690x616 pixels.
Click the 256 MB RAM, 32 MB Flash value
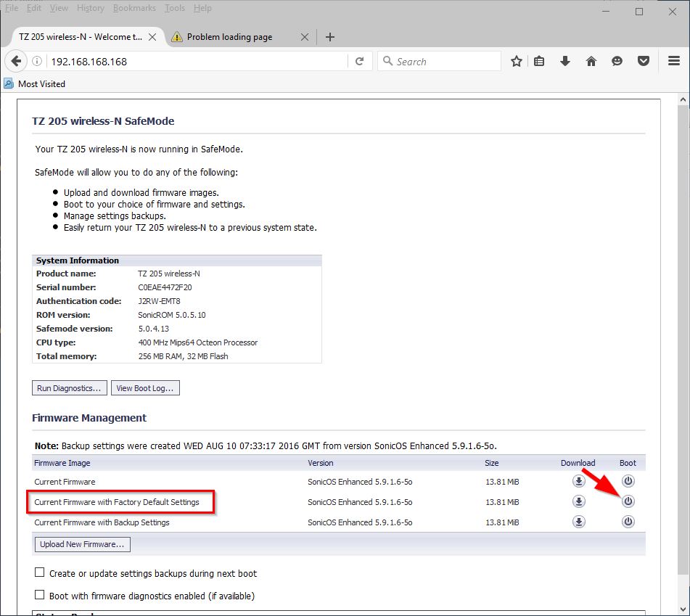point(183,356)
